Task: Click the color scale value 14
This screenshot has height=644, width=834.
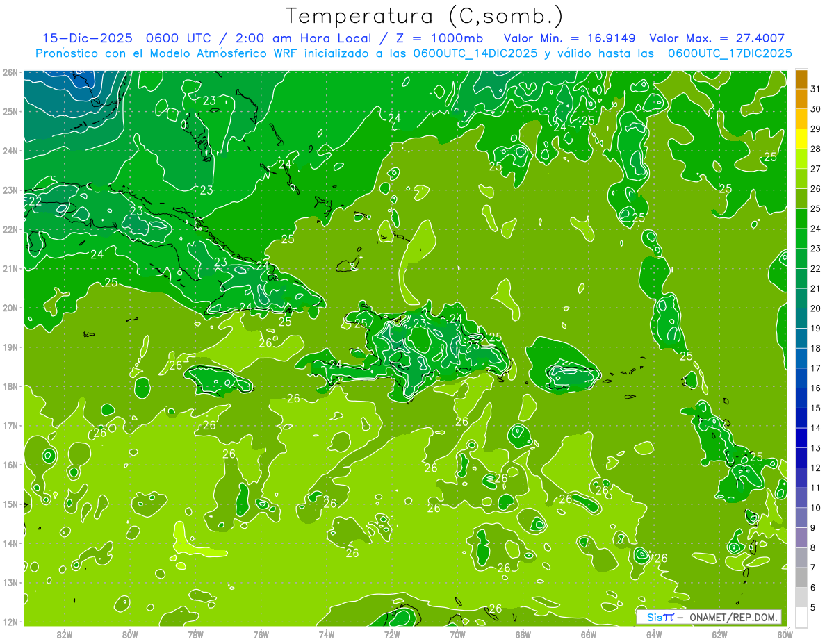Action: 816,428
